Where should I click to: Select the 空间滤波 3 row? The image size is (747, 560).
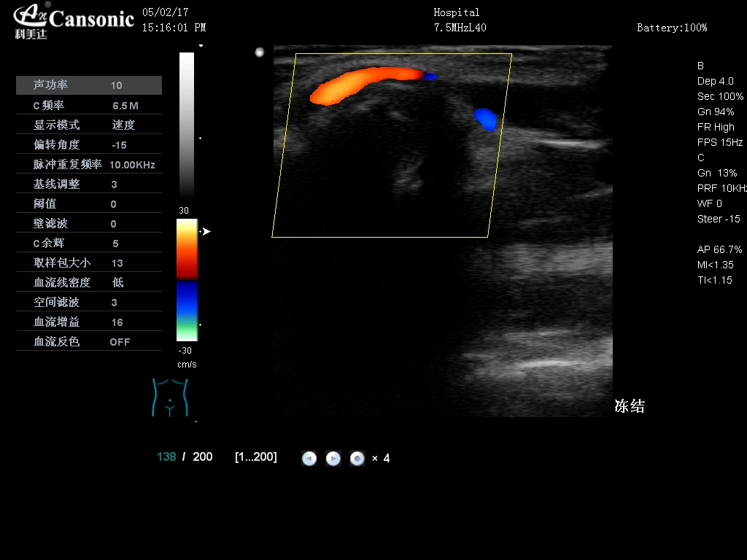89,302
